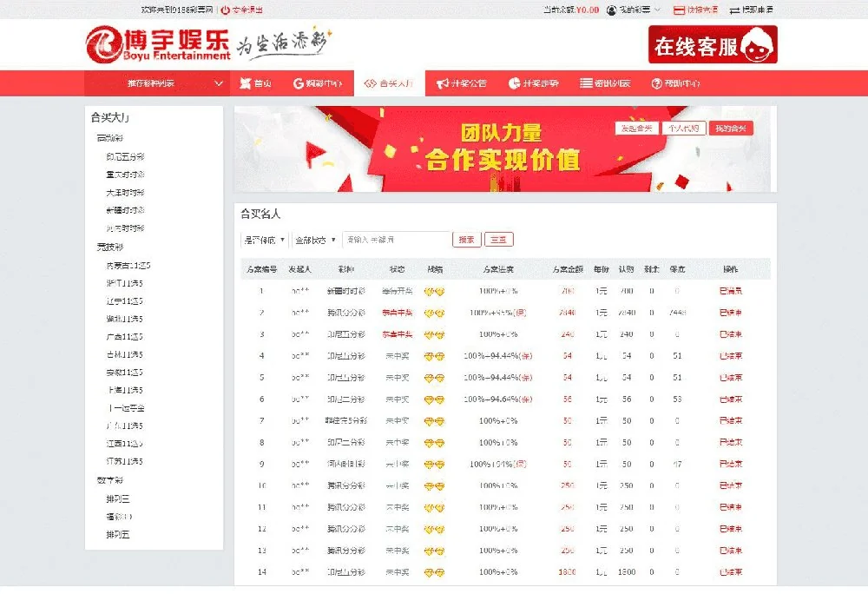
Task: Click the home icon in the red nav bar
Action: (243, 83)
